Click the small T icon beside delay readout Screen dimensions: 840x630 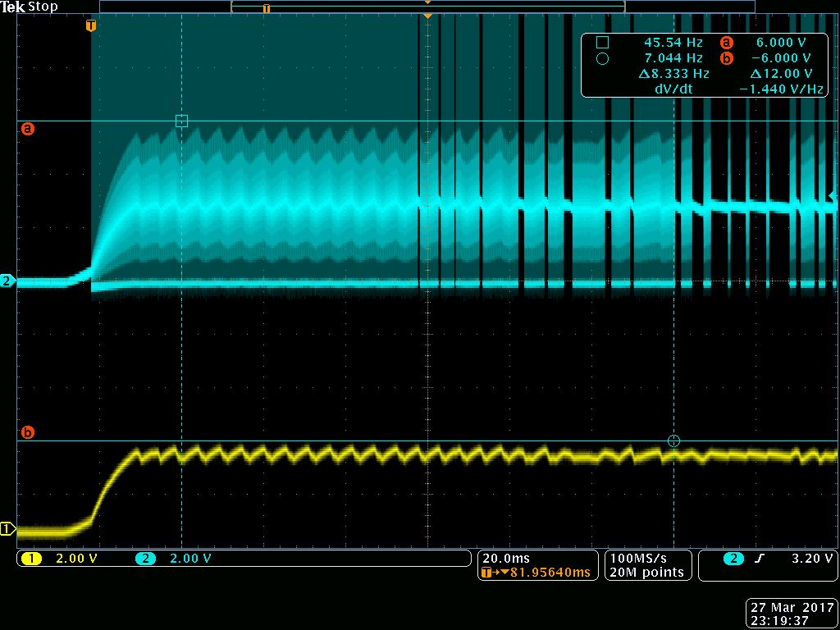point(486,572)
